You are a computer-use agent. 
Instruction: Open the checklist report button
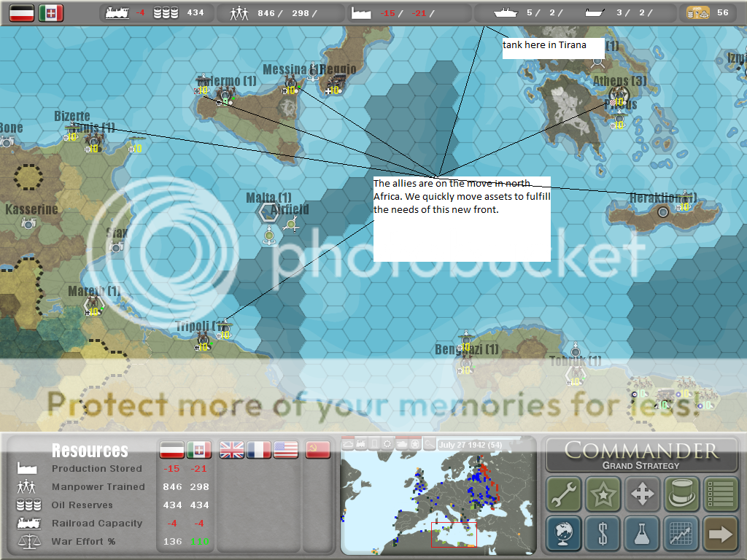(x=721, y=494)
